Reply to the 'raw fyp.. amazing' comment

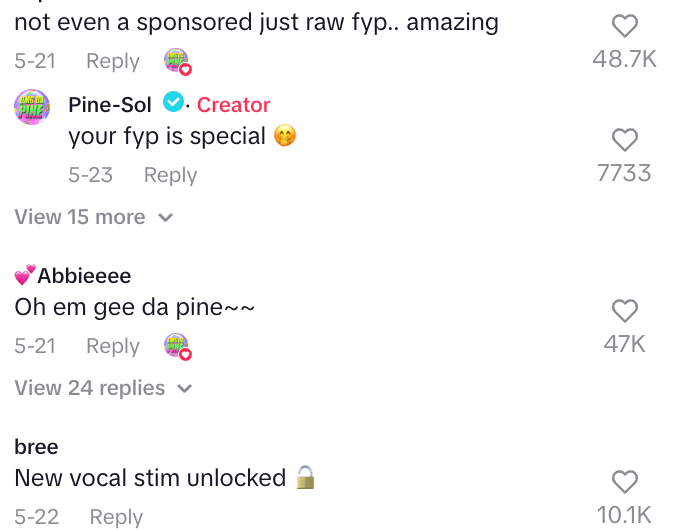pyautogui.click(x=113, y=61)
